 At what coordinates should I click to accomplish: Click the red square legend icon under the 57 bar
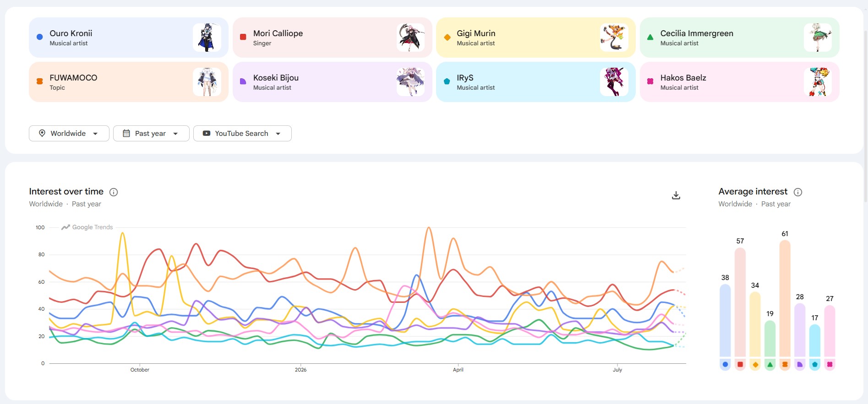pos(740,365)
